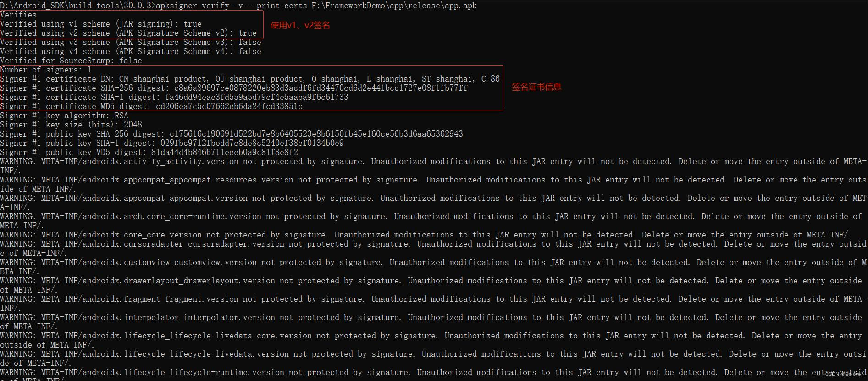Select 'Verified for SourceStamp: false' line
Screen dimensions: 868x381
point(71,61)
